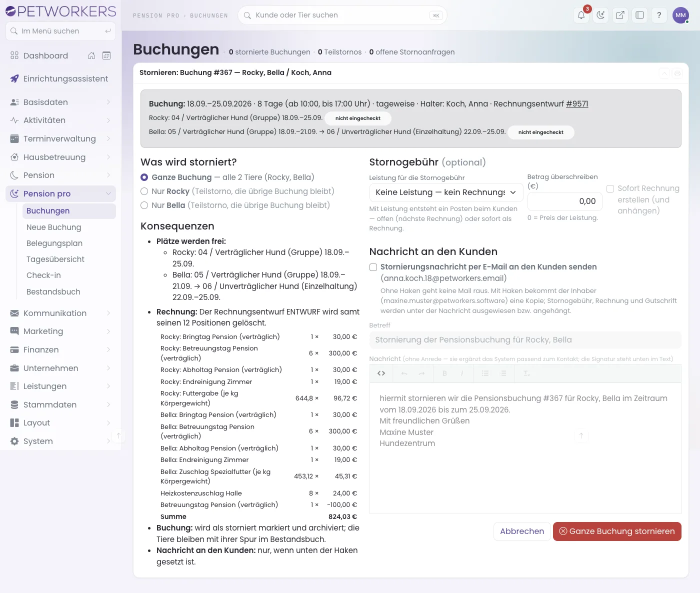Open the MM user avatar menu
Image resolution: width=700 pixels, height=593 pixels.
[x=680, y=15]
